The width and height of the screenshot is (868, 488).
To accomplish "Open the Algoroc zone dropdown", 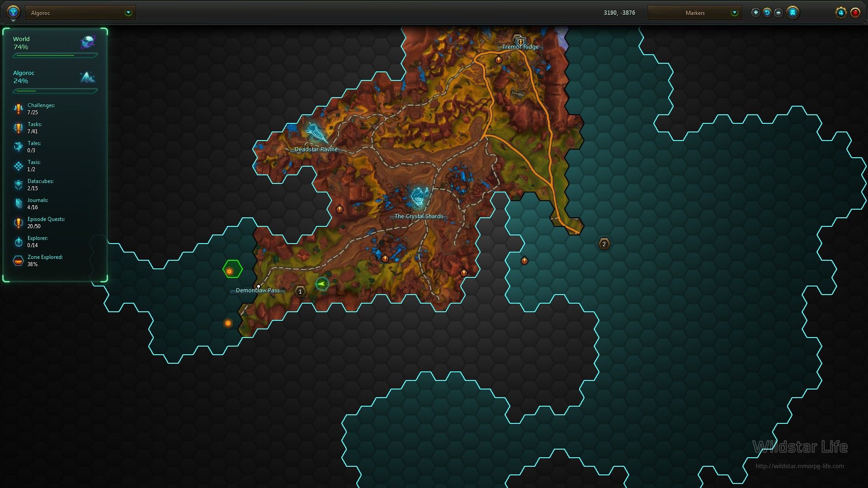I will click(80, 13).
